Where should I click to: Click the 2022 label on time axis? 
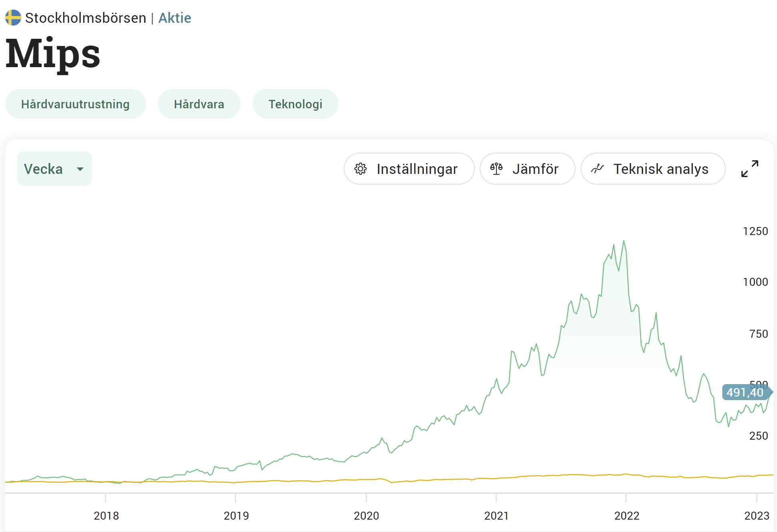click(627, 516)
